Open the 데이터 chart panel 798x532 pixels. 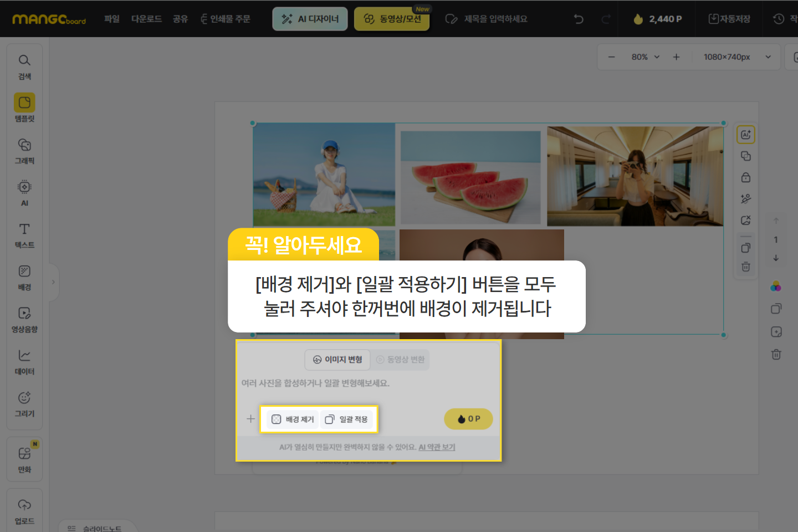[x=24, y=361]
